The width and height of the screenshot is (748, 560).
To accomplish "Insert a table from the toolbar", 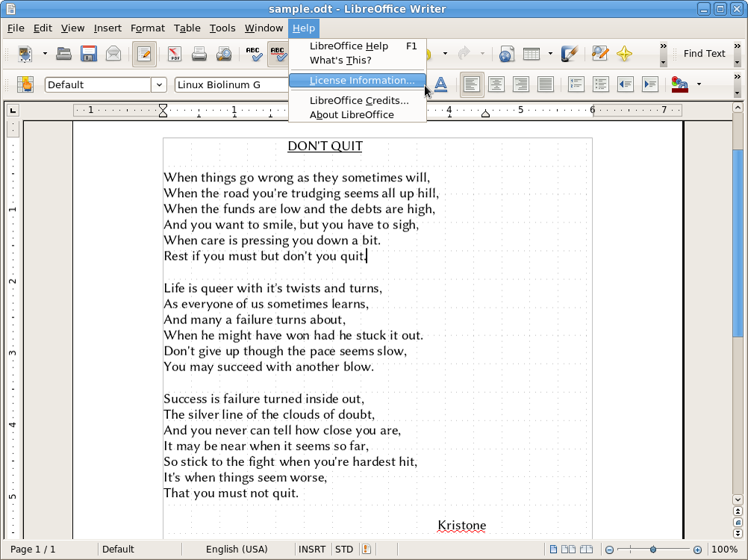I will coord(532,54).
